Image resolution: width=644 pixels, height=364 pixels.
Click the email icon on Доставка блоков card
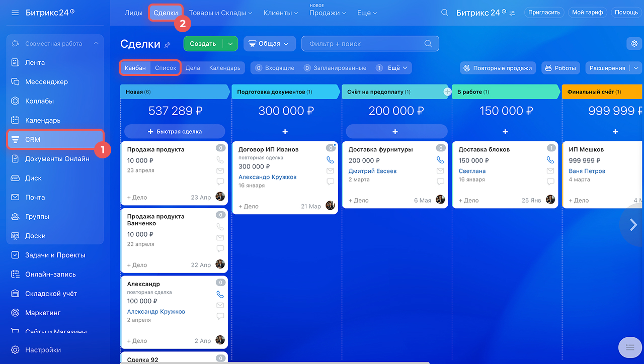pyautogui.click(x=550, y=171)
